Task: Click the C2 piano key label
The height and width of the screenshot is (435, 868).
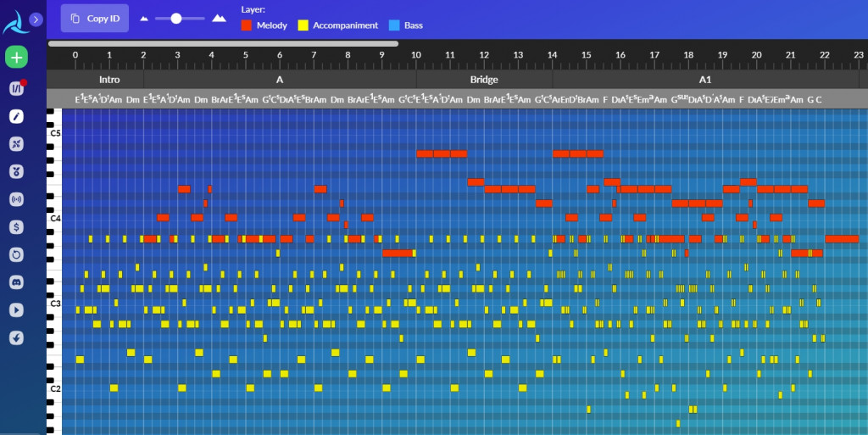Action: coord(55,389)
